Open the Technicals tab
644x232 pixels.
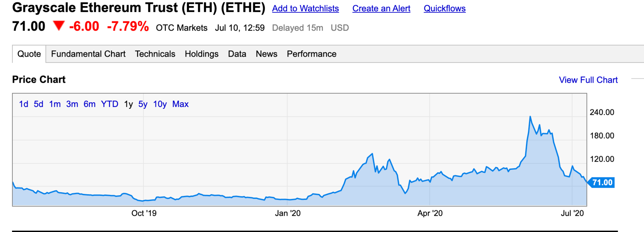click(x=155, y=54)
